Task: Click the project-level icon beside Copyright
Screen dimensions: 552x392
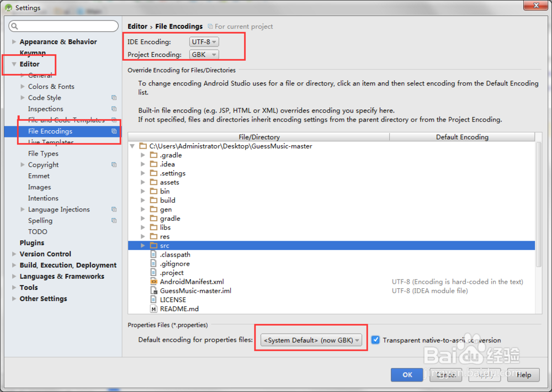Action: coord(114,165)
